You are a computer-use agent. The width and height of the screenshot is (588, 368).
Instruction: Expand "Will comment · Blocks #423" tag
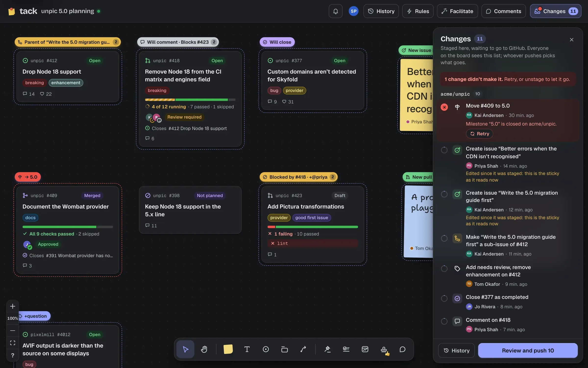(178, 42)
